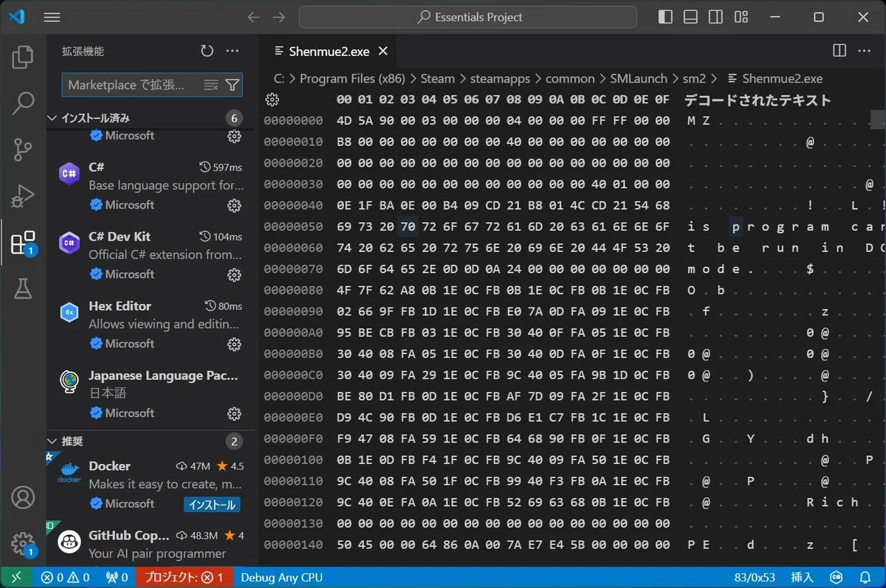
Task: Select the highlighted hex byte 70
Action: [x=408, y=226]
